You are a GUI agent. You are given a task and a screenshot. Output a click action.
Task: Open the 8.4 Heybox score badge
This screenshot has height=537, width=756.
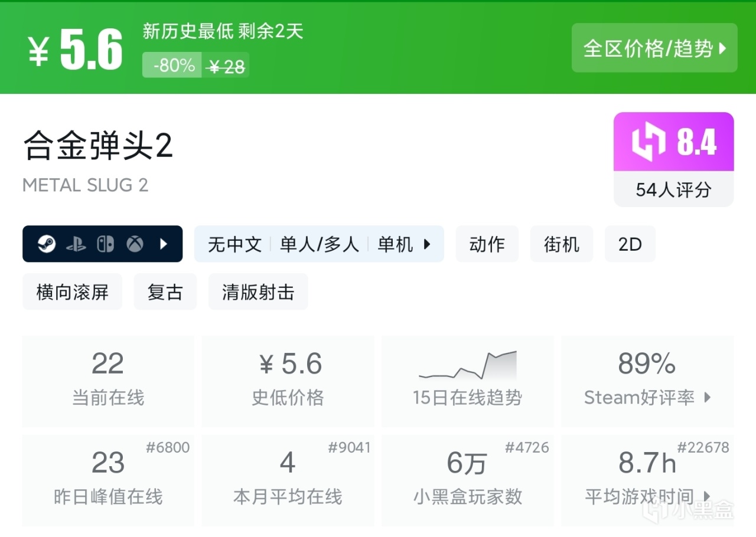(x=673, y=142)
